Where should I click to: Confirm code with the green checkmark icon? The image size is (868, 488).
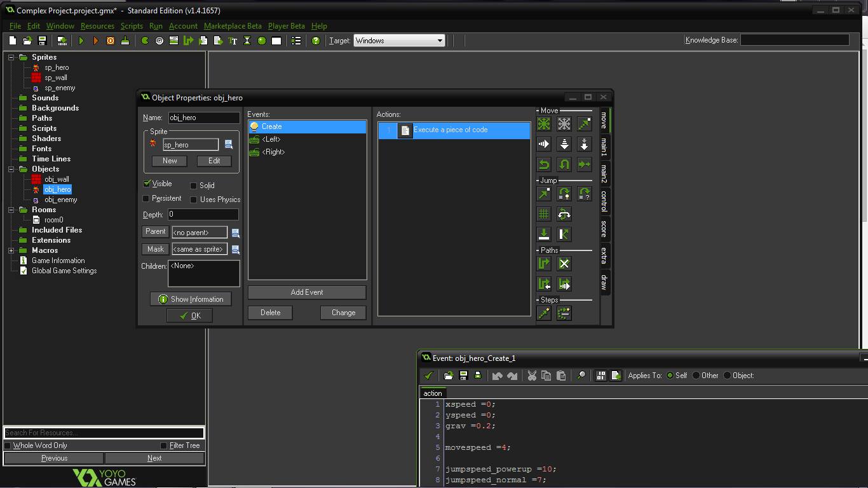(x=429, y=376)
